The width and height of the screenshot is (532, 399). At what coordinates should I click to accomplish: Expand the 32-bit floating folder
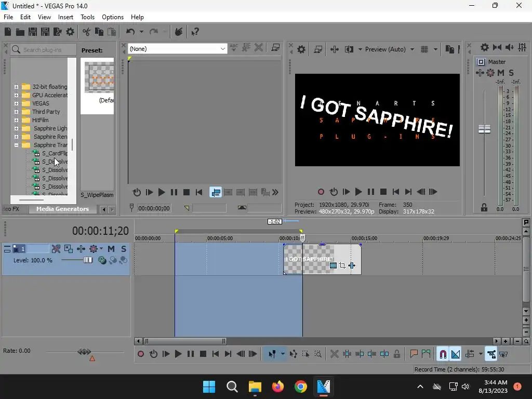click(16, 87)
